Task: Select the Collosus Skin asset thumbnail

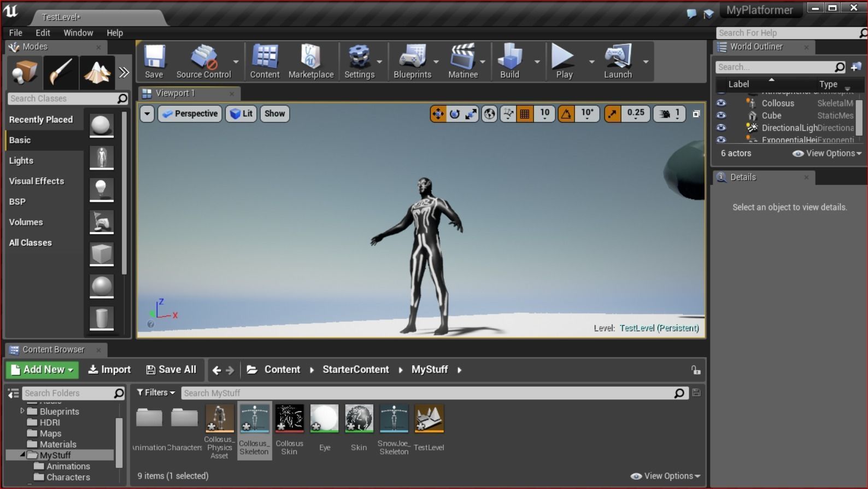Action: (x=289, y=419)
